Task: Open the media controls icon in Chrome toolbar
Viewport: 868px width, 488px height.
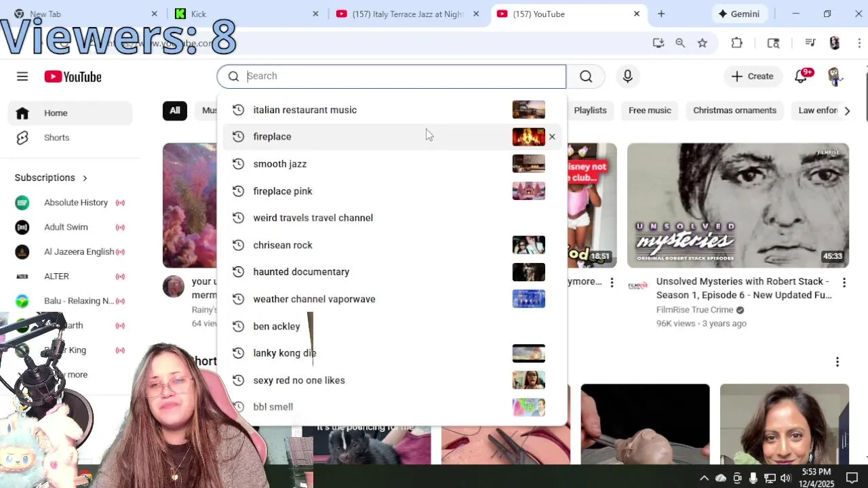Action: pos(810,43)
